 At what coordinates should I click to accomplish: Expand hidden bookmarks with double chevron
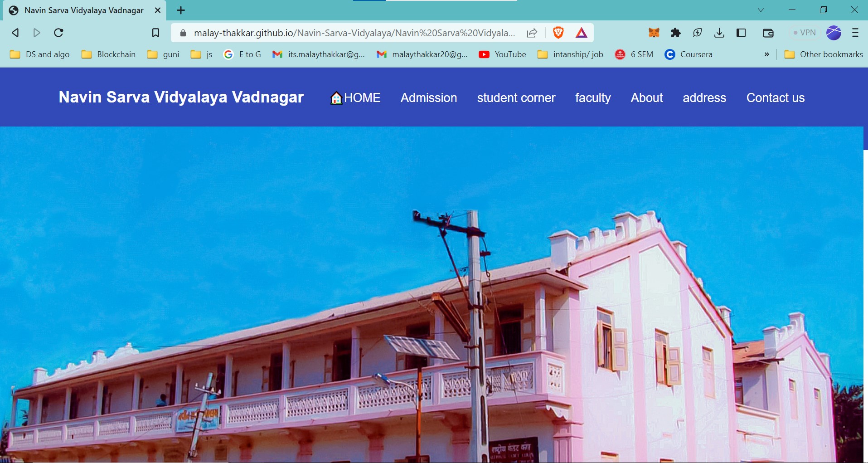[x=766, y=54]
